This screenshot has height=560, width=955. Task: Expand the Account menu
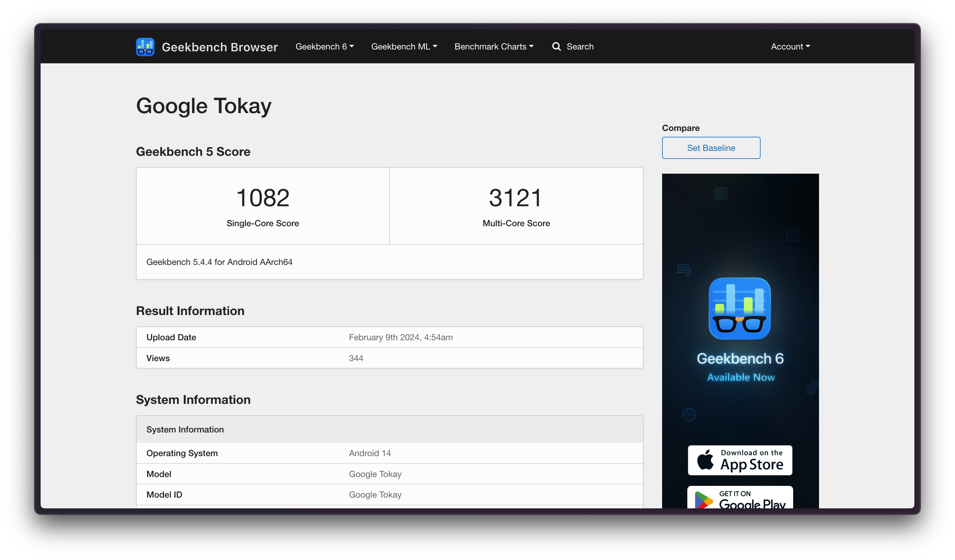pos(790,47)
